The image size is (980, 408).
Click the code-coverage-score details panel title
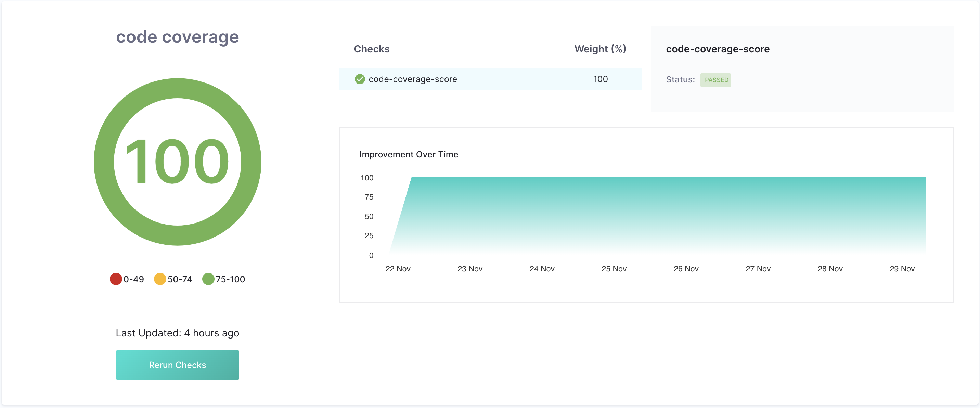pyautogui.click(x=717, y=49)
